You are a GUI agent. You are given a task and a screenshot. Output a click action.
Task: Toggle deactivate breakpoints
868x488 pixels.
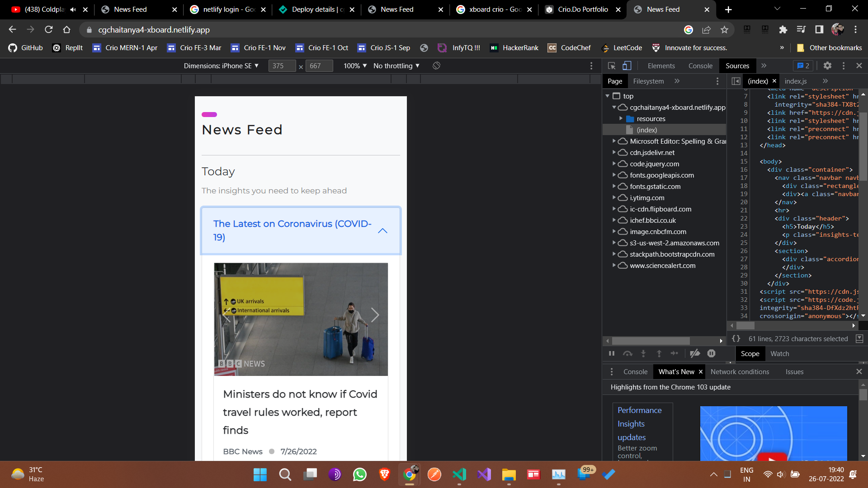(x=696, y=353)
